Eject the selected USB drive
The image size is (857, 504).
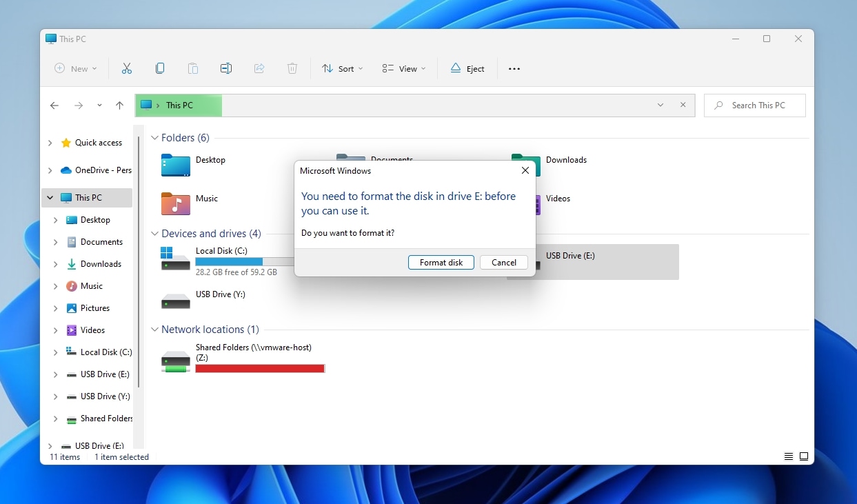coord(467,68)
